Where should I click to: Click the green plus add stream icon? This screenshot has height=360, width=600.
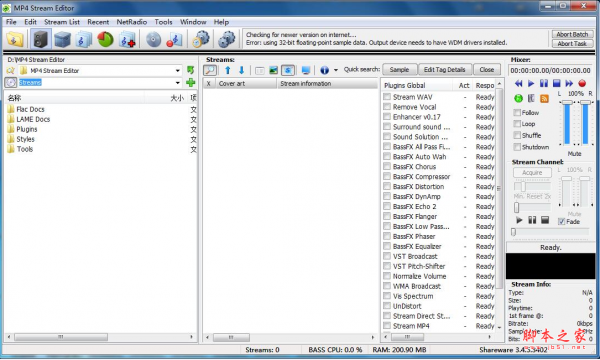click(191, 82)
